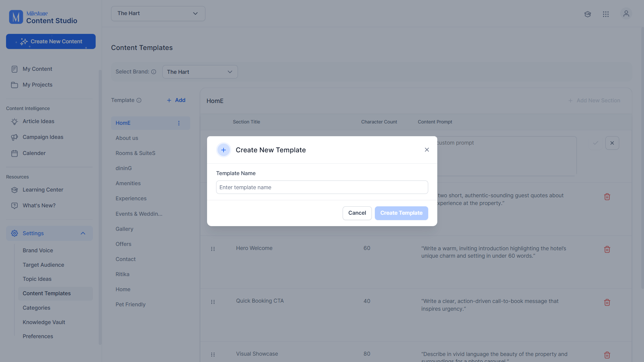Viewport: 644px width, 362px height.
Task: Close the Create New Template dialog
Action: [x=427, y=150]
